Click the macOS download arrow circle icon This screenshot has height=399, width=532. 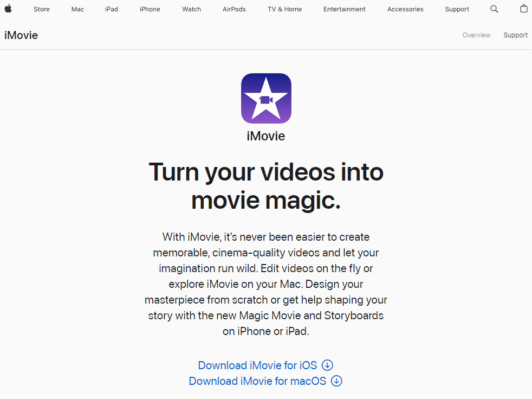(x=336, y=381)
